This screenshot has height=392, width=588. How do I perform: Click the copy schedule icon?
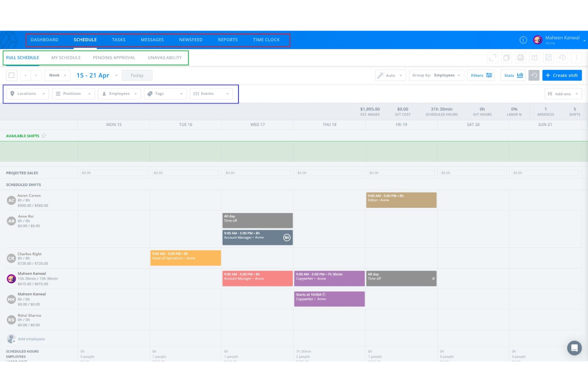coord(506,57)
